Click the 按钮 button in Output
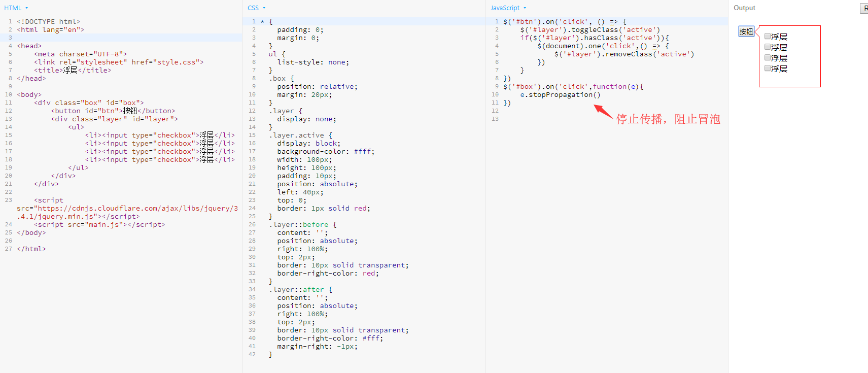This screenshot has width=868, height=373. [x=746, y=31]
